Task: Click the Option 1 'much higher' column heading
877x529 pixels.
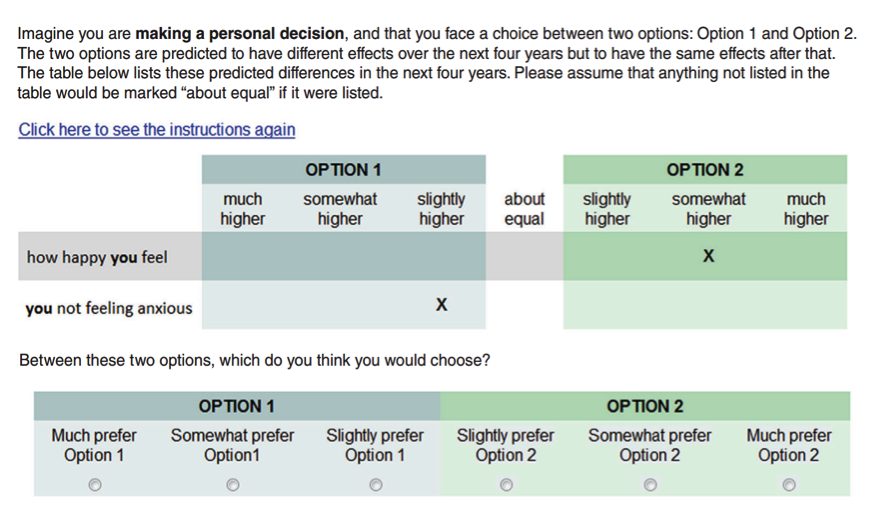Action: pos(242,209)
